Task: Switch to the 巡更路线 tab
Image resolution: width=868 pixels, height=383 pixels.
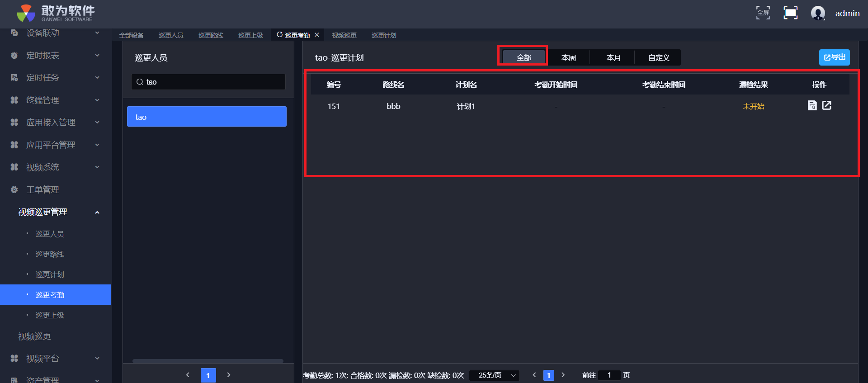Action: (x=211, y=35)
